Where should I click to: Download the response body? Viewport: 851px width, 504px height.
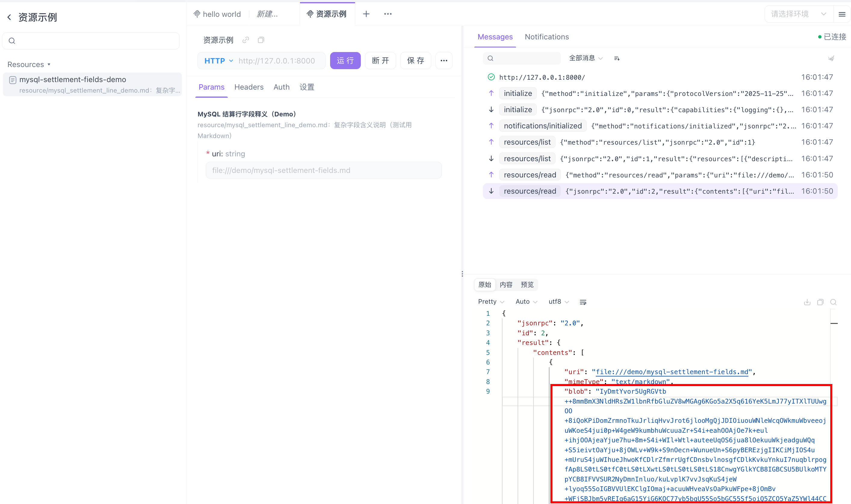(x=807, y=302)
